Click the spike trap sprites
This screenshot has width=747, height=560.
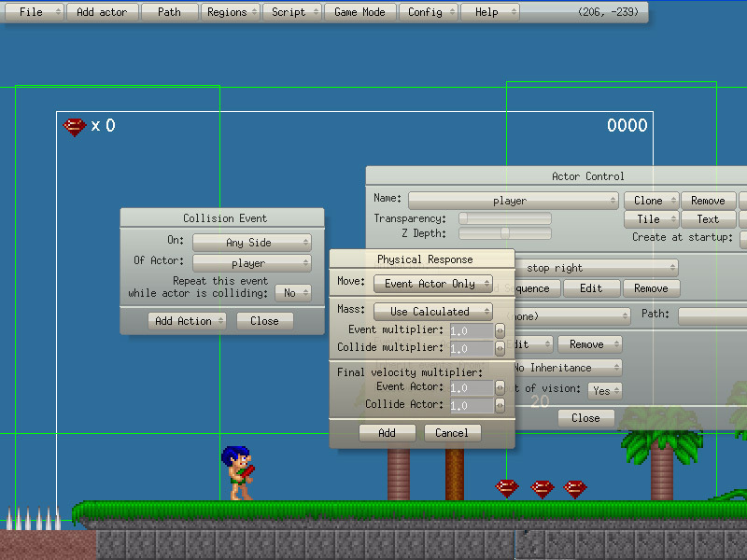(x=33, y=518)
